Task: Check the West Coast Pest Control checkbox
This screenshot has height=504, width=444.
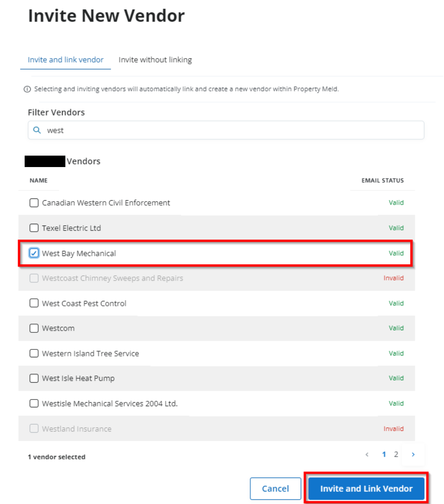Action: pos(34,303)
